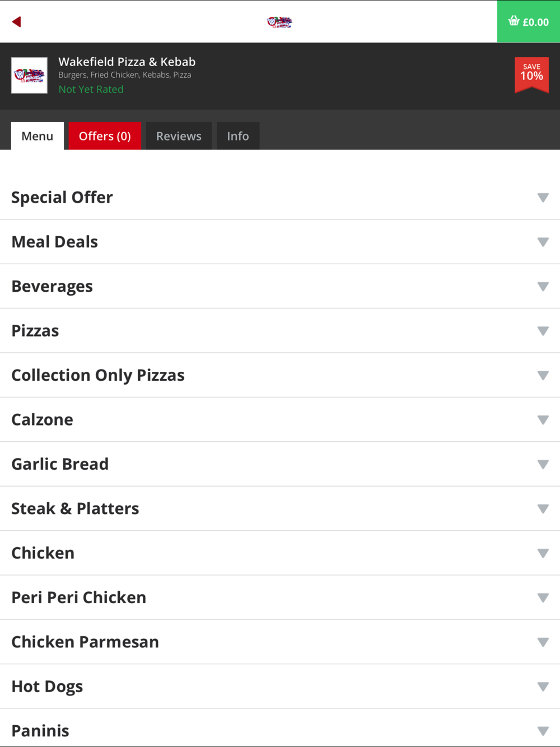Select the Info tab
This screenshot has height=747, width=560.
click(x=238, y=136)
